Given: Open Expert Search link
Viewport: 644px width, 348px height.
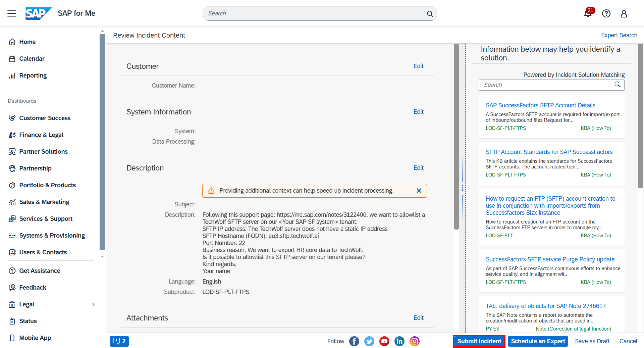Looking at the screenshot, I should pos(619,35).
